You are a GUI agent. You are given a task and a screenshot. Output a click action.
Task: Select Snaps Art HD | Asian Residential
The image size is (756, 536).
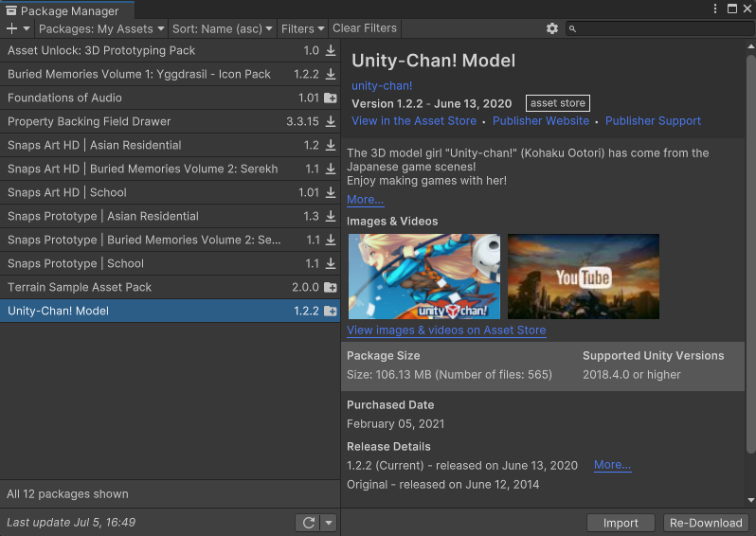pos(170,145)
